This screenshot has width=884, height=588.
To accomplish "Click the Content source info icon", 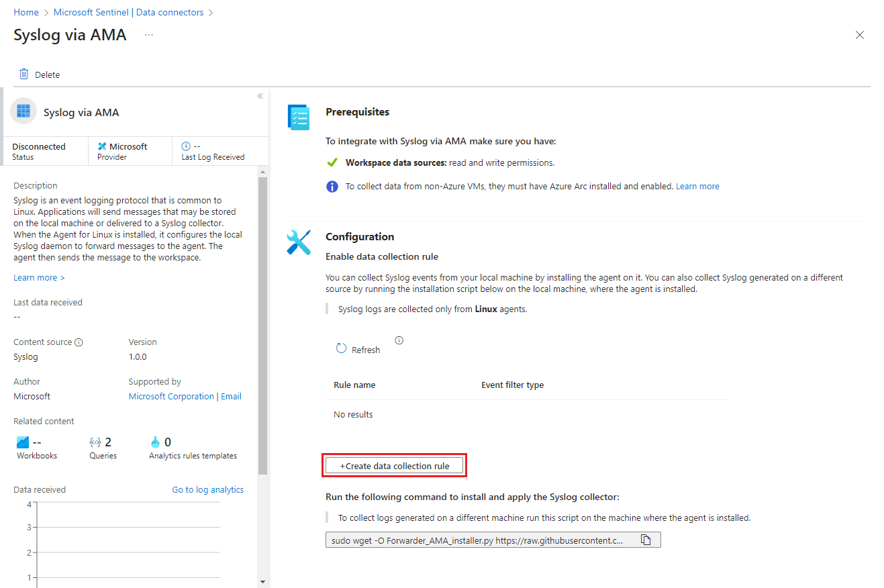I will pyautogui.click(x=79, y=342).
